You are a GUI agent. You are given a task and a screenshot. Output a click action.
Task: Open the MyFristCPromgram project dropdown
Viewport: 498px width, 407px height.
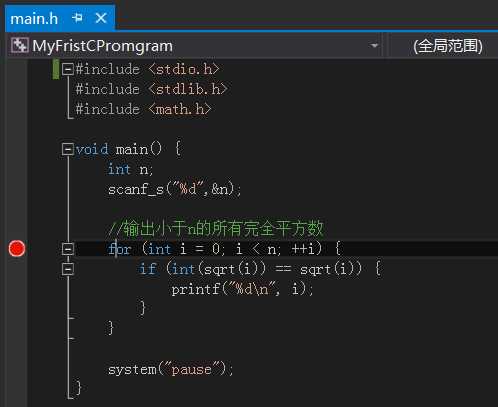pyautogui.click(x=374, y=45)
